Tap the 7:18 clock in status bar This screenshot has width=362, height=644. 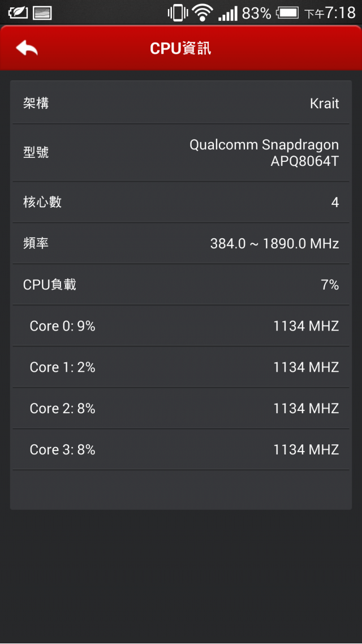tap(340, 13)
